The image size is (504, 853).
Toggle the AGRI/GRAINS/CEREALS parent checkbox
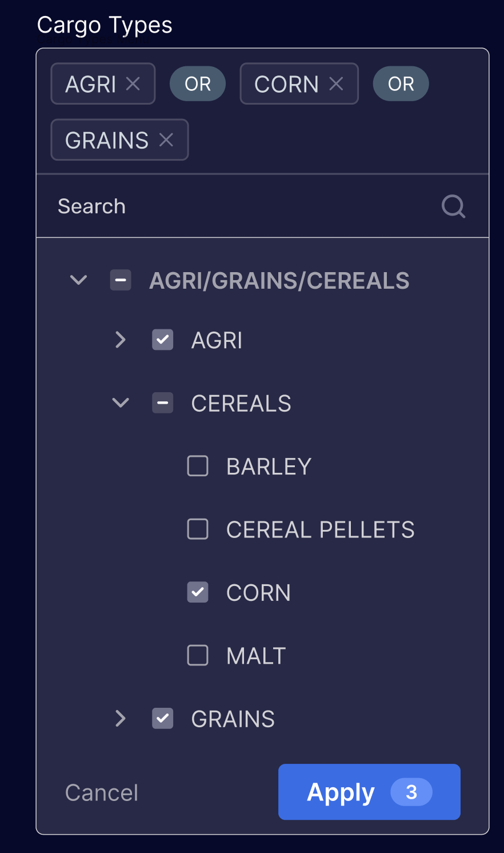tap(121, 280)
